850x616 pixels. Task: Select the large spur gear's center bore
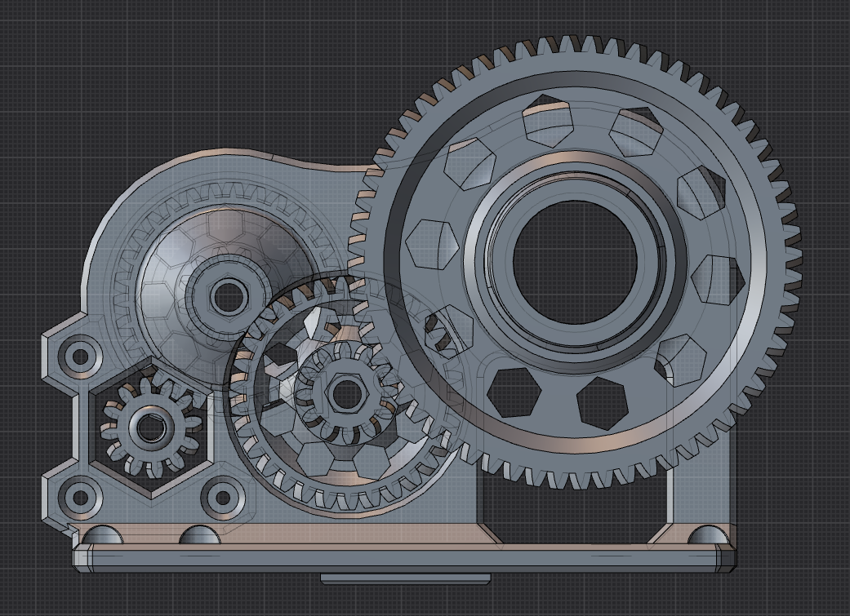pyautogui.click(x=575, y=262)
